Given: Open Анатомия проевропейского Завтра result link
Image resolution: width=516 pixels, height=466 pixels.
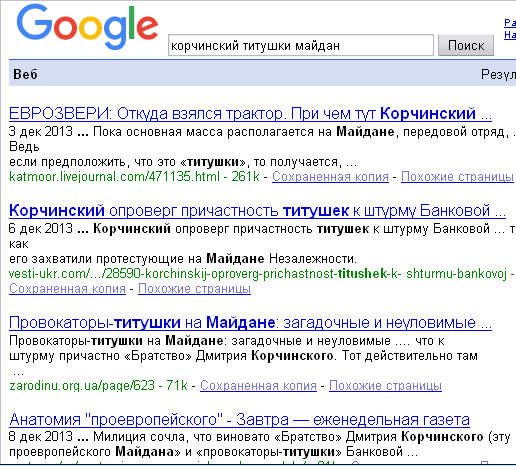Looking at the screenshot, I should tap(240, 420).
